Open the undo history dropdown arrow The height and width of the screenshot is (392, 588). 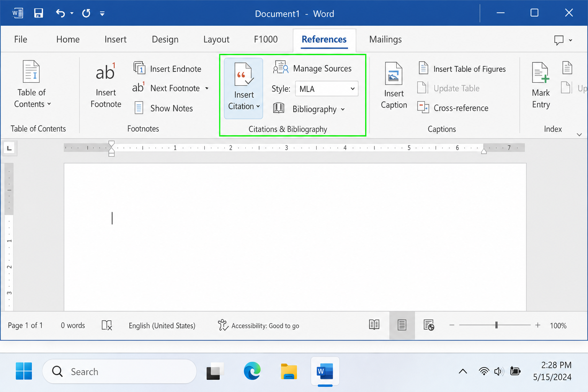[x=72, y=13]
